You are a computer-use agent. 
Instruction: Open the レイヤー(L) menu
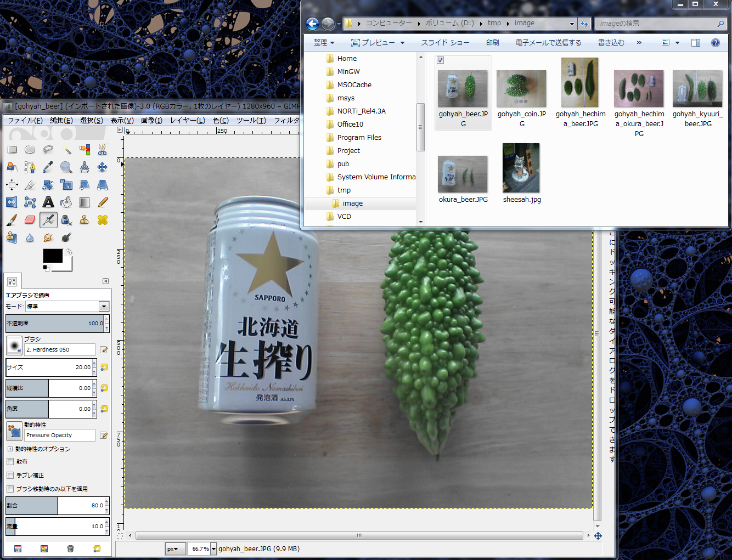[x=188, y=120]
